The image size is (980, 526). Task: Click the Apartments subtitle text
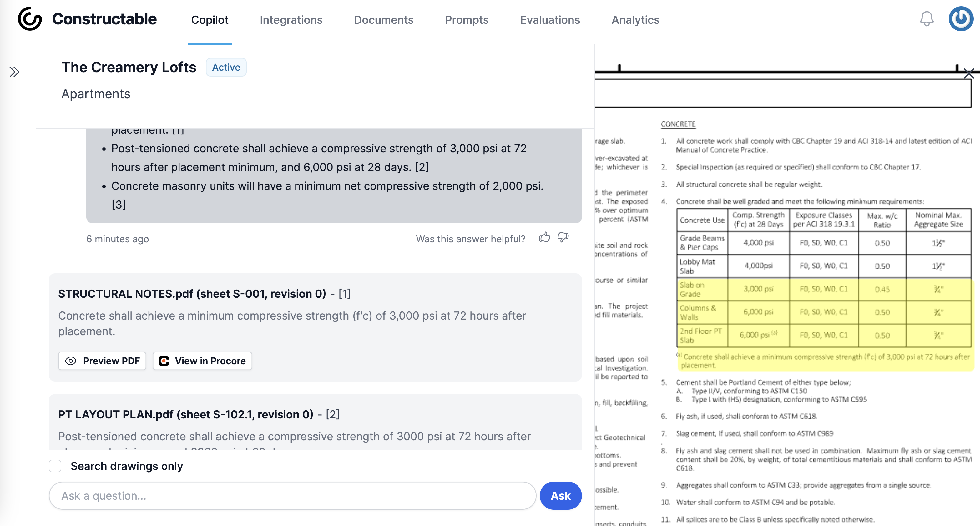(96, 94)
